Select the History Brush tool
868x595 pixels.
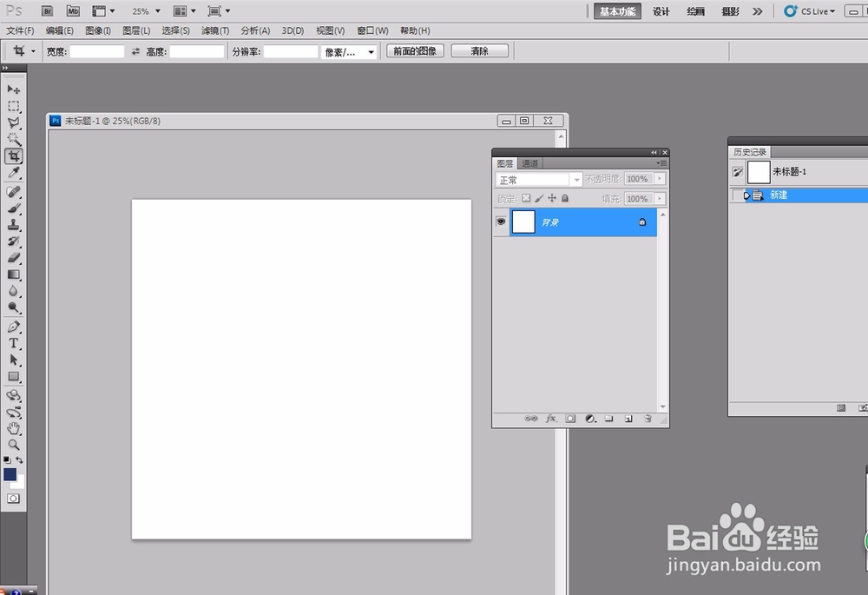(x=13, y=241)
